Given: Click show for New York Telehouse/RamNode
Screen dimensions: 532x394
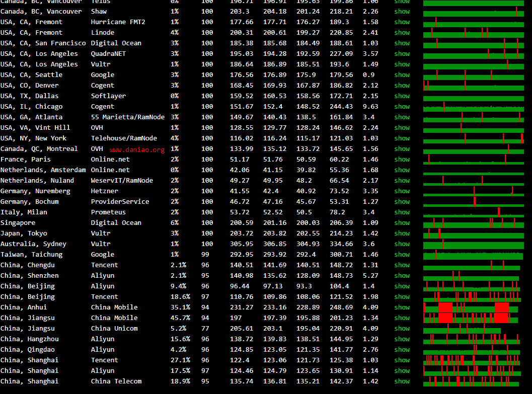Looking at the screenshot, I should 402,138.
